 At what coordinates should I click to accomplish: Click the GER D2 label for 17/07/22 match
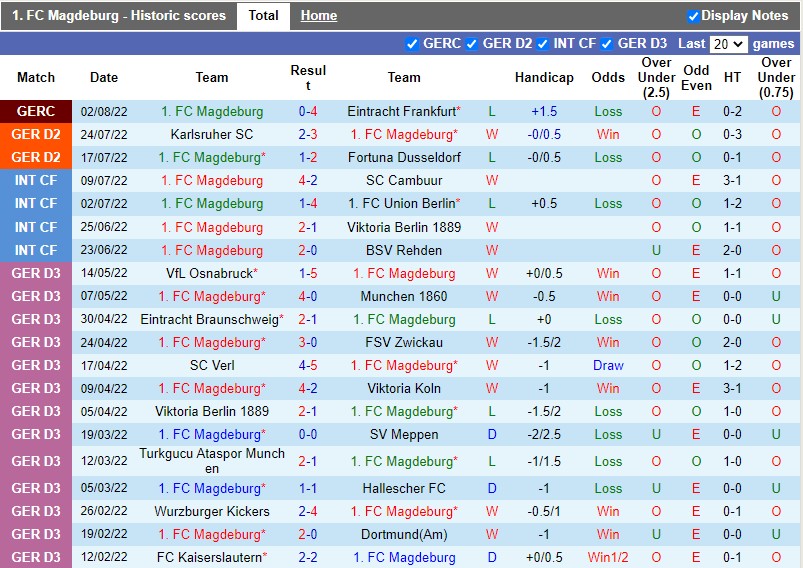tap(36, 157)
